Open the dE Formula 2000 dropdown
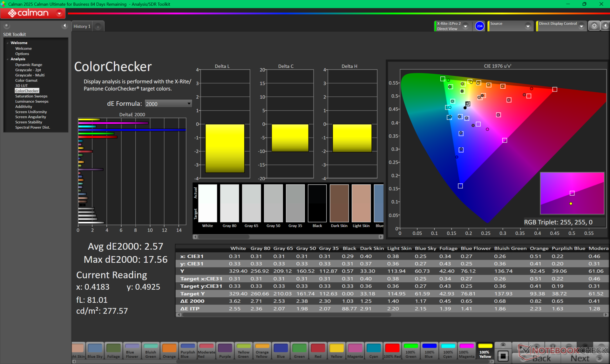 click(168, 104)
